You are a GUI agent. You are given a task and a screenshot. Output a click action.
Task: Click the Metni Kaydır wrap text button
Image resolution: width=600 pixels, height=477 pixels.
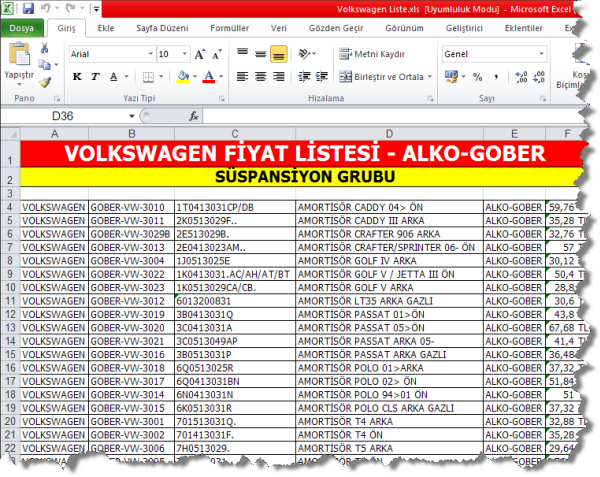point(372,54)
